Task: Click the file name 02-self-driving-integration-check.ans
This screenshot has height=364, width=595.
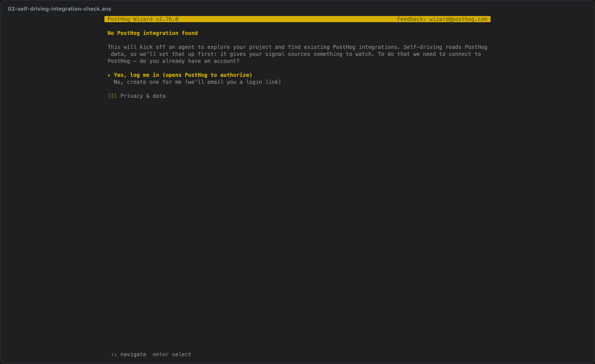Action: click(59, 9)
